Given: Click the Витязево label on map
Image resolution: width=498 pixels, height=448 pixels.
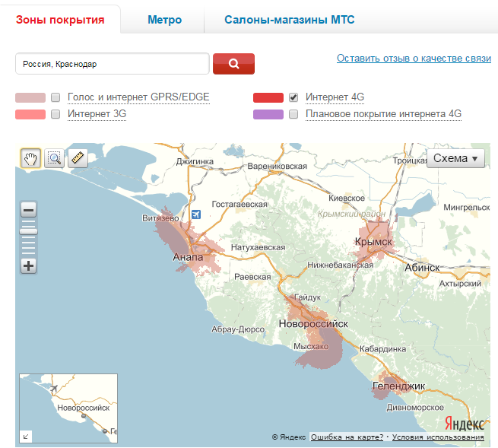Looking at the screenshot, I should click(160, 218).
